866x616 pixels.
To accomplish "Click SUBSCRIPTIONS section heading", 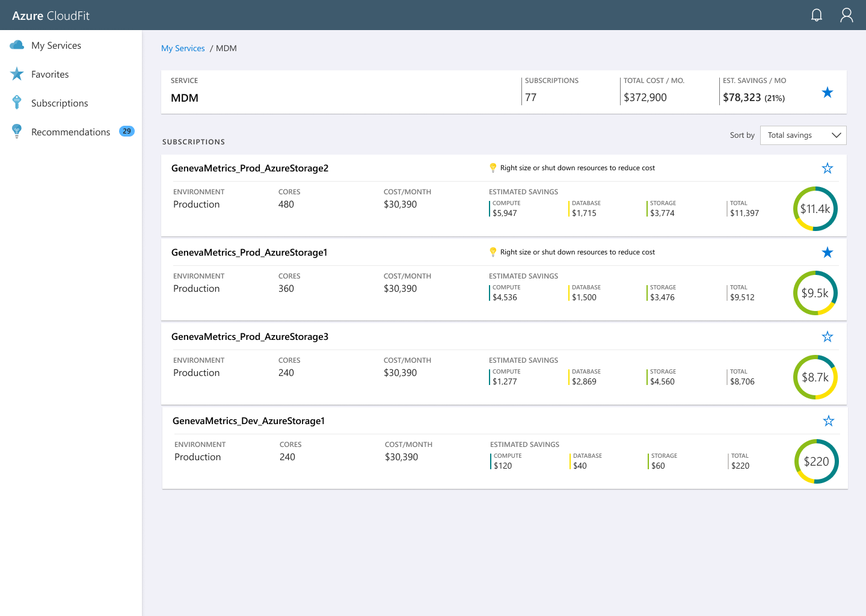I will click(x=194, y=142).
